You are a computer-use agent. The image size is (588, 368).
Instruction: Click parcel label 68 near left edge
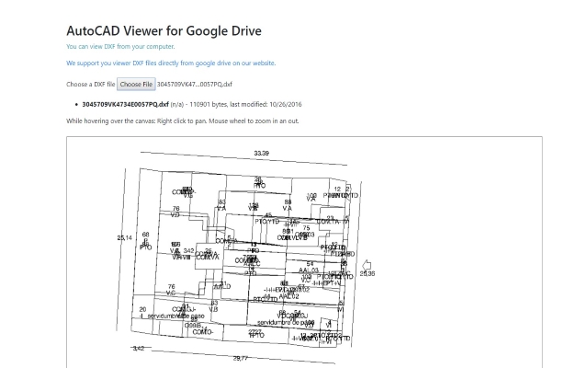pos(145,235)
